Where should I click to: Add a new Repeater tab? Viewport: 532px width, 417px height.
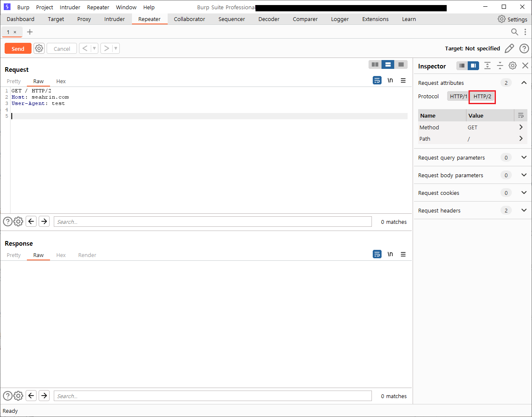(30, 32)
